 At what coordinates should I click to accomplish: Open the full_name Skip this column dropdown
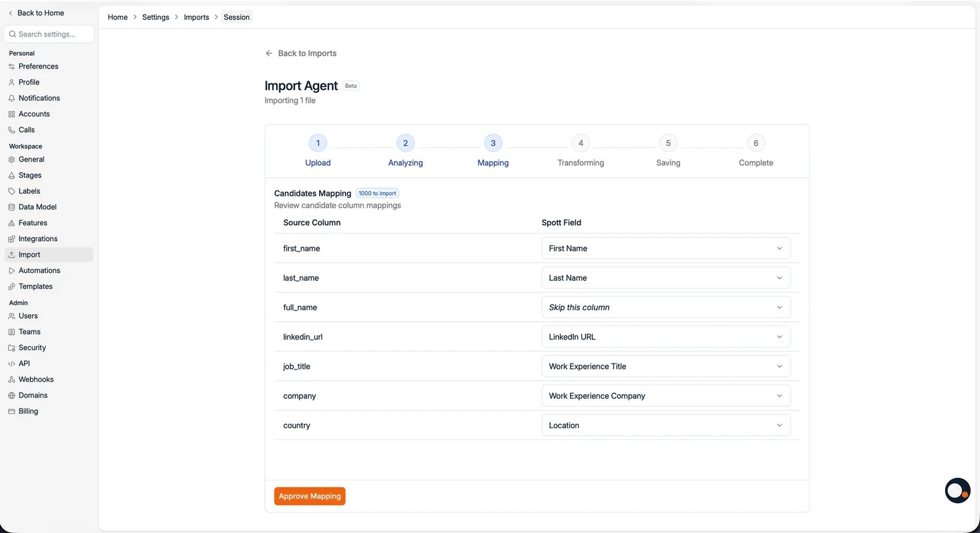666,307
